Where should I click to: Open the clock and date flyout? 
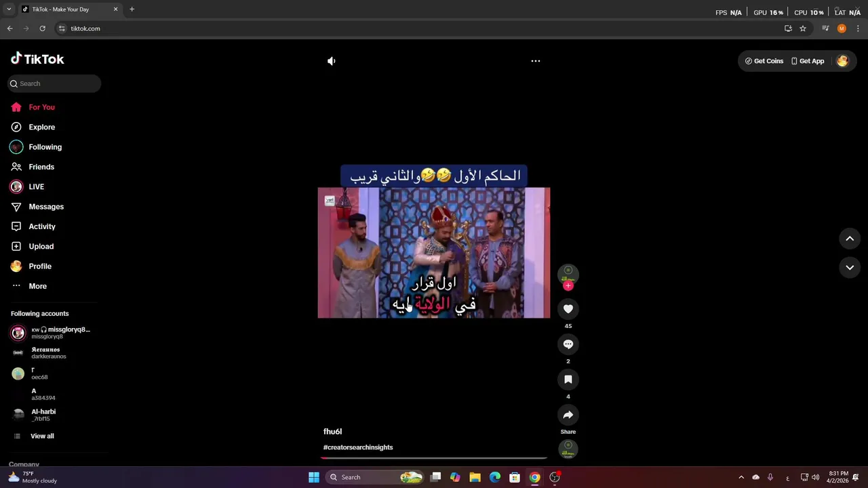click(837, 477)
